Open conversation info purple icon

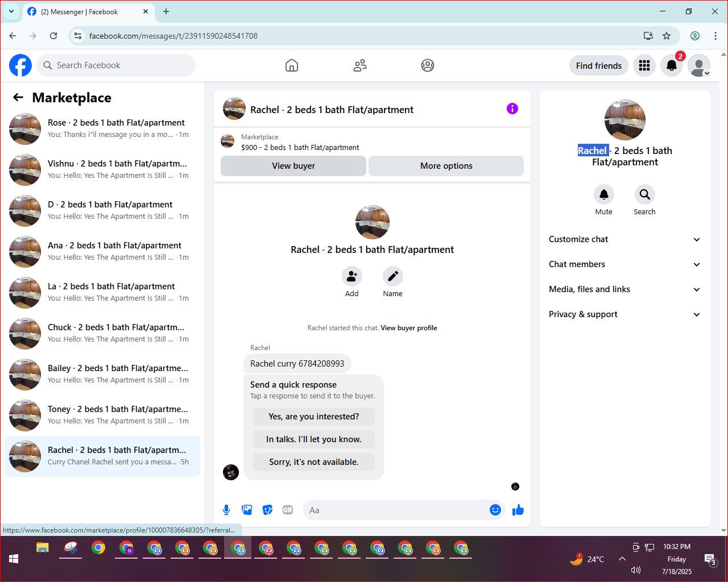click(512, 109)
